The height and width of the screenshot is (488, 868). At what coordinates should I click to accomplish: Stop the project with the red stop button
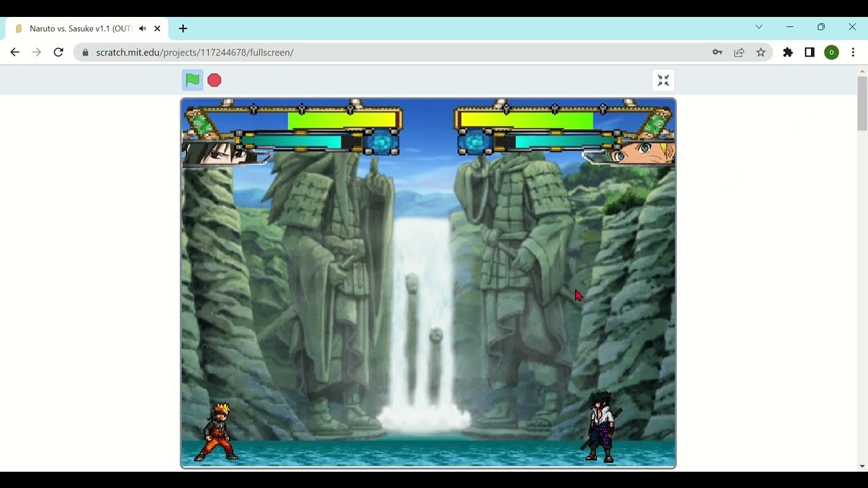tap(214, 80)
